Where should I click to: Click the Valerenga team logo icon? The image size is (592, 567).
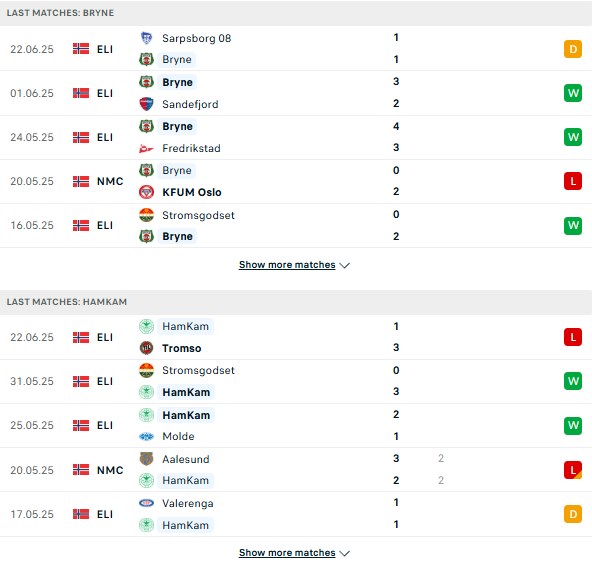(146, 503)
